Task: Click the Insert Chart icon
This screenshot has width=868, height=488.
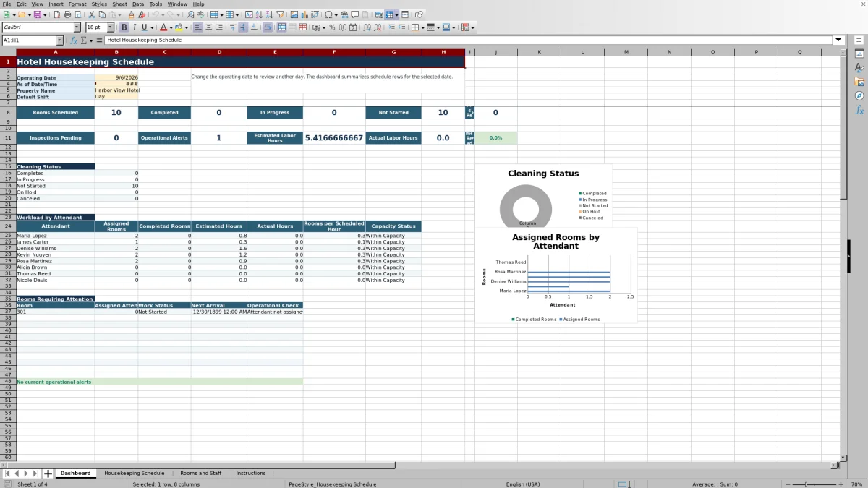Action: pyautogui.click(x=304, y=14)
